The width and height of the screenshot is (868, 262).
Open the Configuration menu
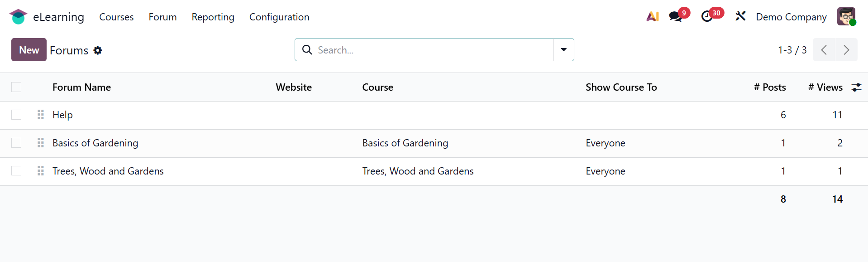(279, 17)
